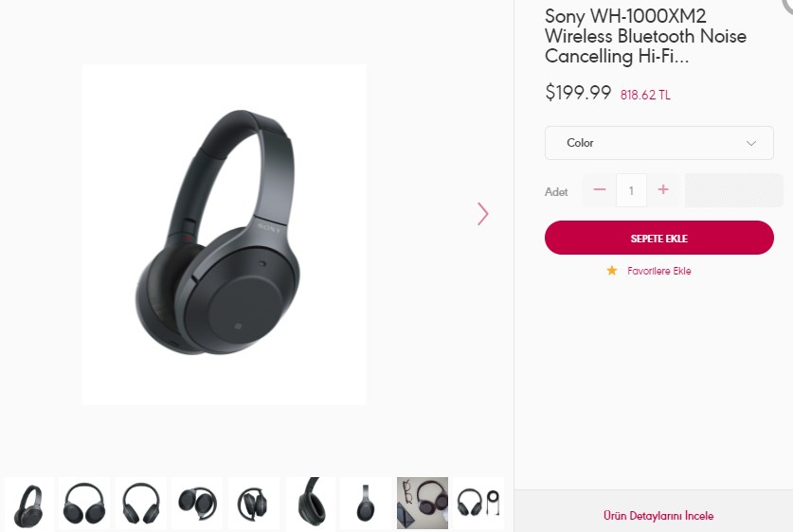Viewport: 793px width, 532px height.
Task: Click the plus quantity icon
Action: (663, 190)
